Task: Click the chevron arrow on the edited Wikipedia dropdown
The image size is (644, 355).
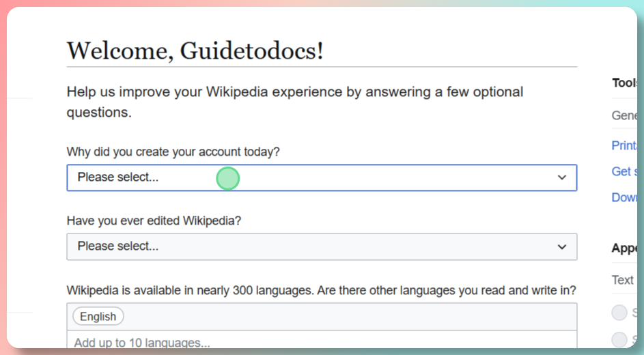Action: click(561, 246)
